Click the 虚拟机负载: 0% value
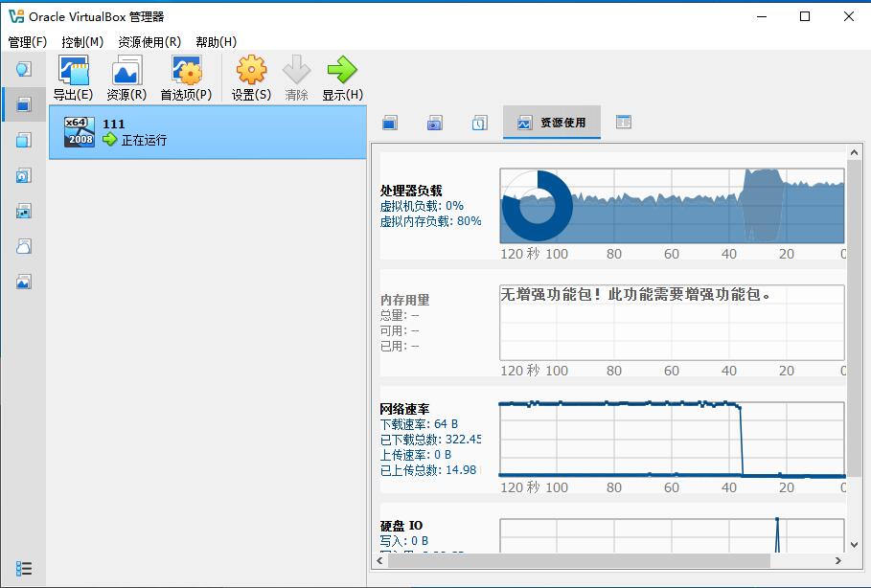 click(422, 206)
